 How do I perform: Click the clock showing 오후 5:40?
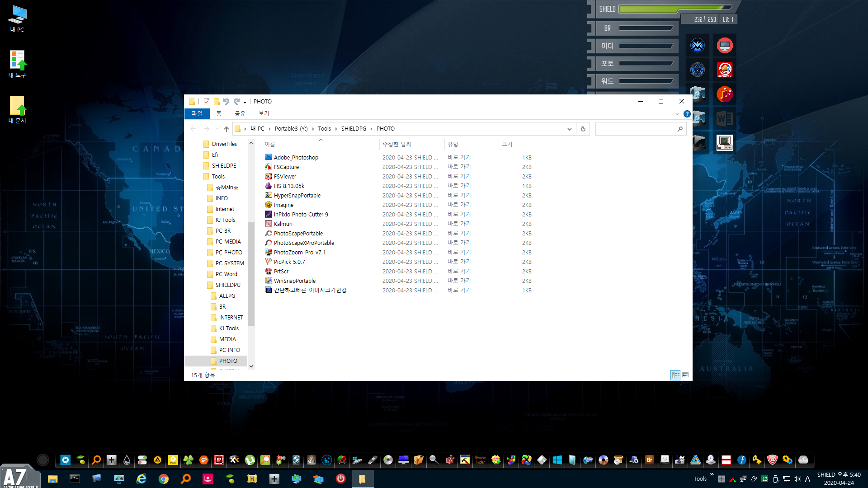[x=839, y=474]
